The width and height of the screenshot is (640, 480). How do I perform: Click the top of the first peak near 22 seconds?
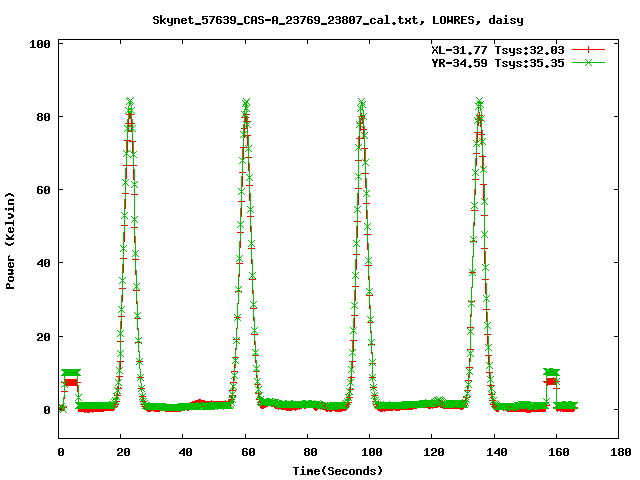pos(130,101)
